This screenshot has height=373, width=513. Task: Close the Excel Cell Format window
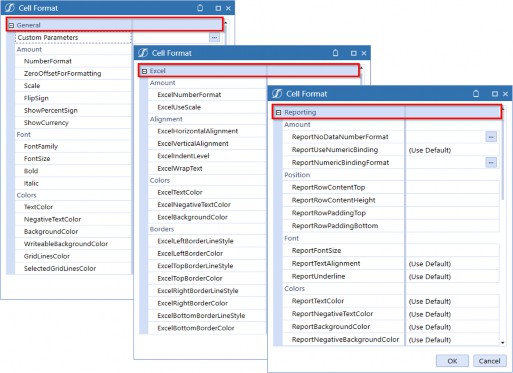(x=364, y=53)
